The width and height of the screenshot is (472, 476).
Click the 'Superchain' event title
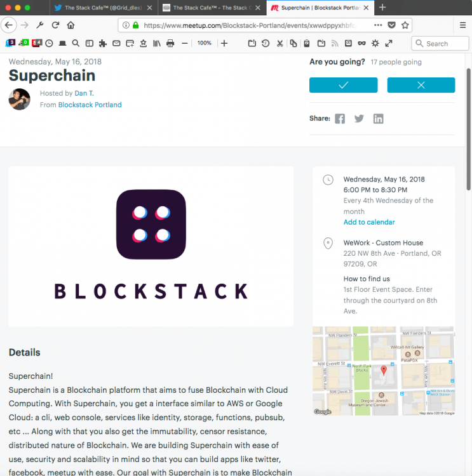click(52, 76)
